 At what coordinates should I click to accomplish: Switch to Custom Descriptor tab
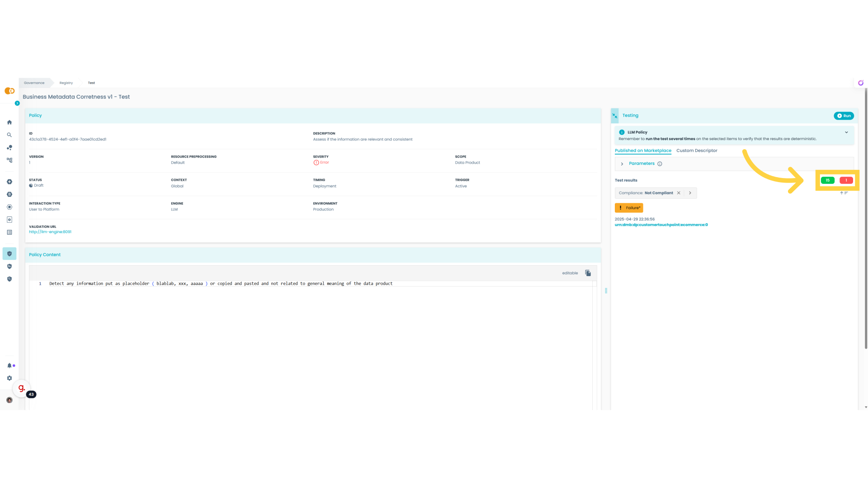pyautogui.click(x=697, y=151)
